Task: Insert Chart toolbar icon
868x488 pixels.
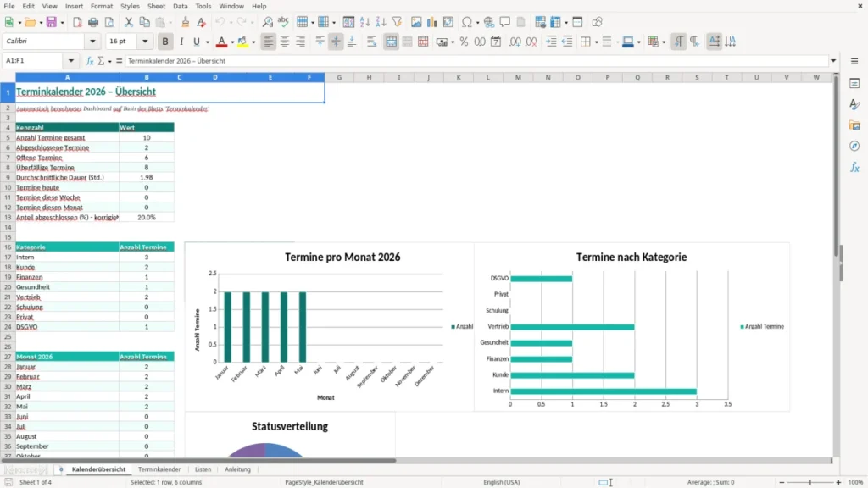Action: pos(431,22)
